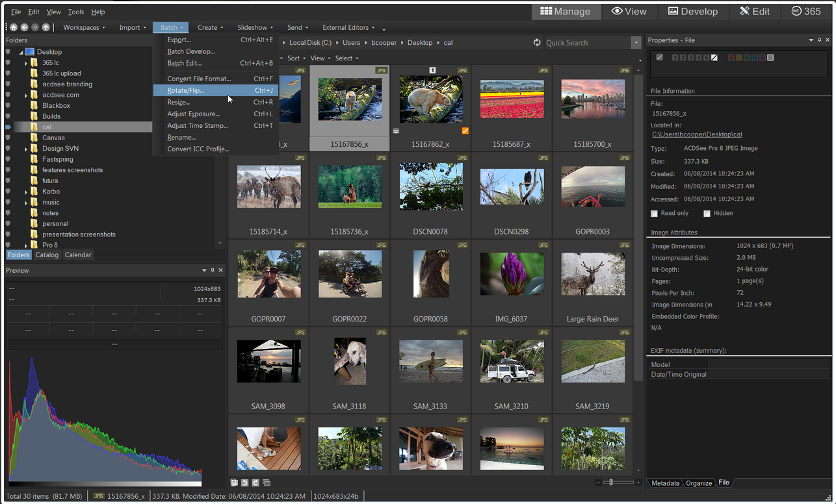Expand the Design SVN folder
The image size is (836, 504).
[x=26, y=149]
